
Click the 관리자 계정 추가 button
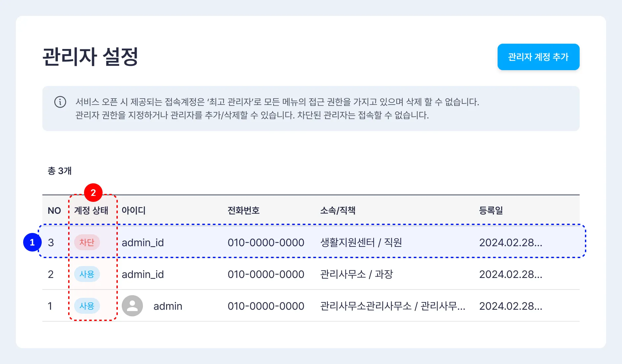(x=538, y=57)
